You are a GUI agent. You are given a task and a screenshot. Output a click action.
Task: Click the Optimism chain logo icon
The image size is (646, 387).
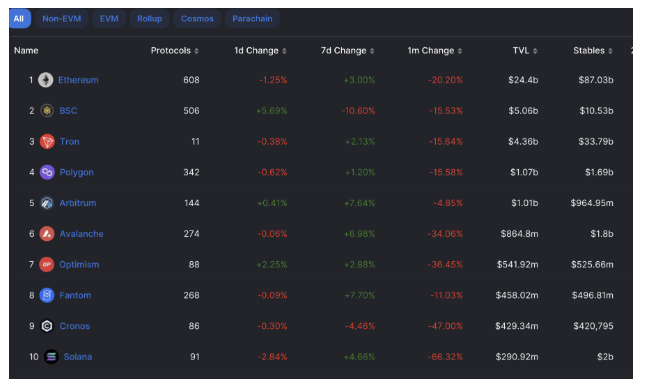tap(47, 265)
